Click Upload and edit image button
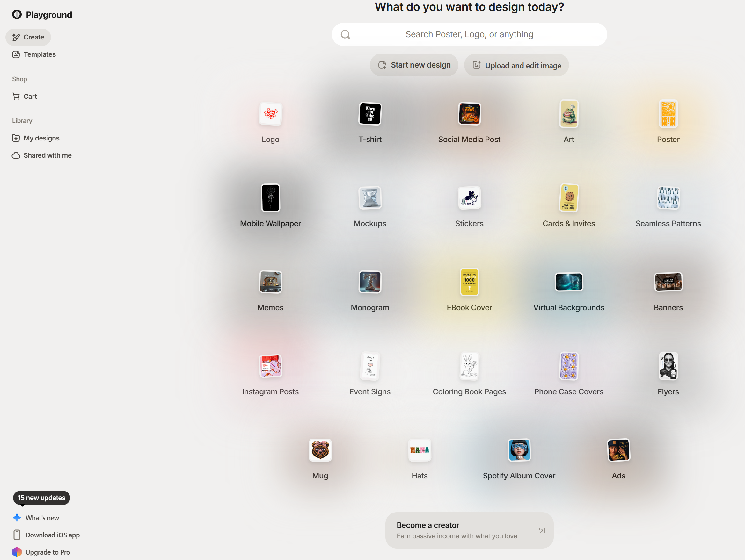The image size is (745, 560). (x=516, y=65)
